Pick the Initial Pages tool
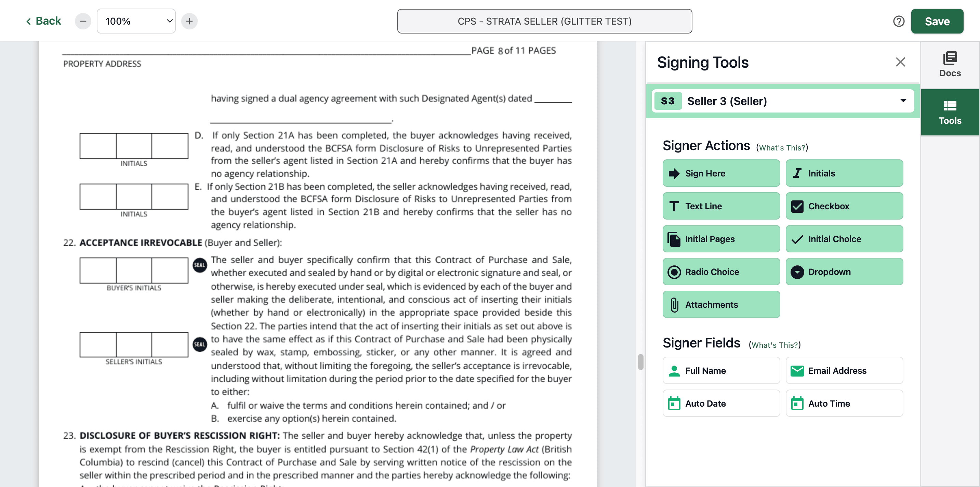This screenshot has width=980, height=487. [x=721, y=239]
